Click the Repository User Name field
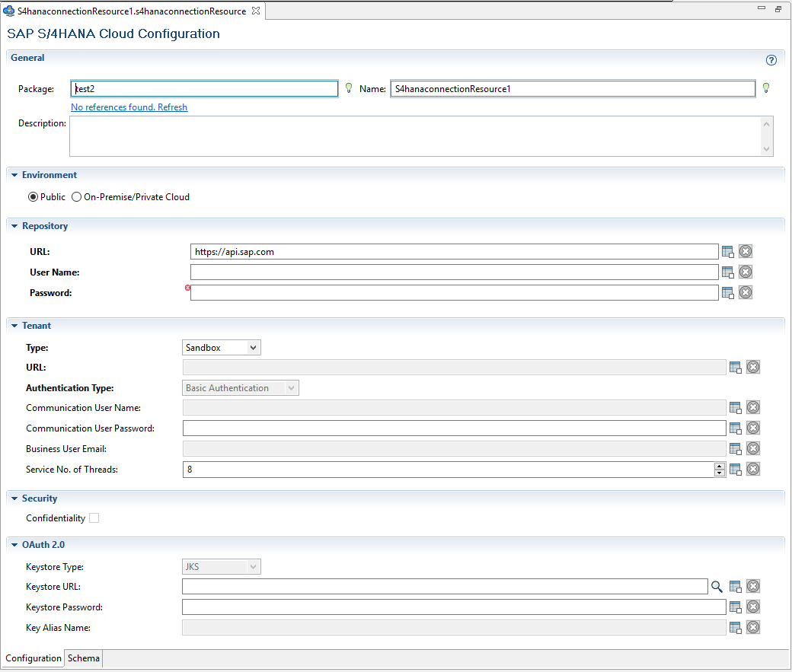Image resolution: width=792 pixels, height=672 pixels. pos(455,272)
